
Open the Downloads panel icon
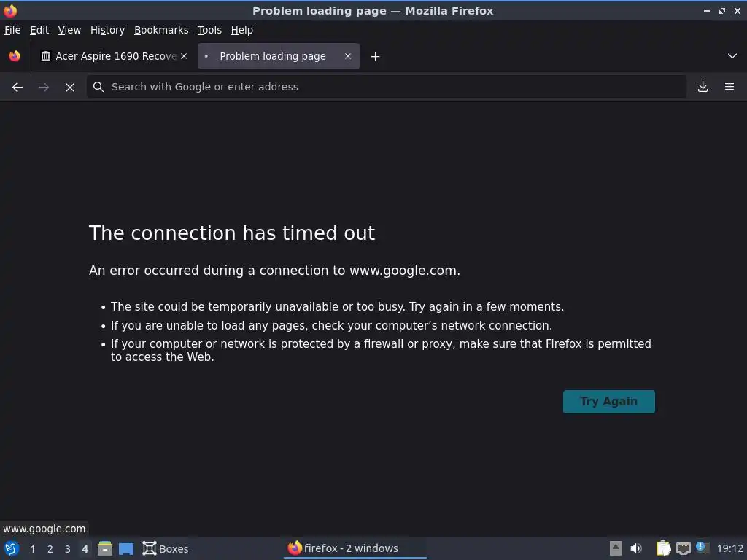point(703,87)
